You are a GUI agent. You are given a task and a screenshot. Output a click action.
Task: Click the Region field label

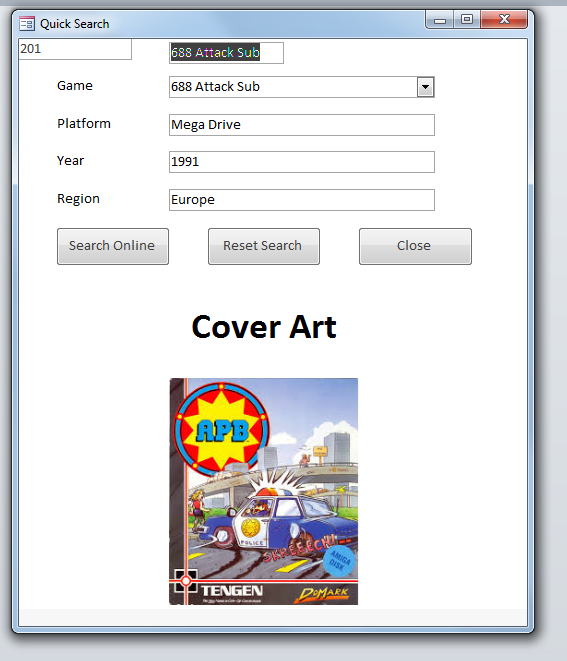pos(78,199)
